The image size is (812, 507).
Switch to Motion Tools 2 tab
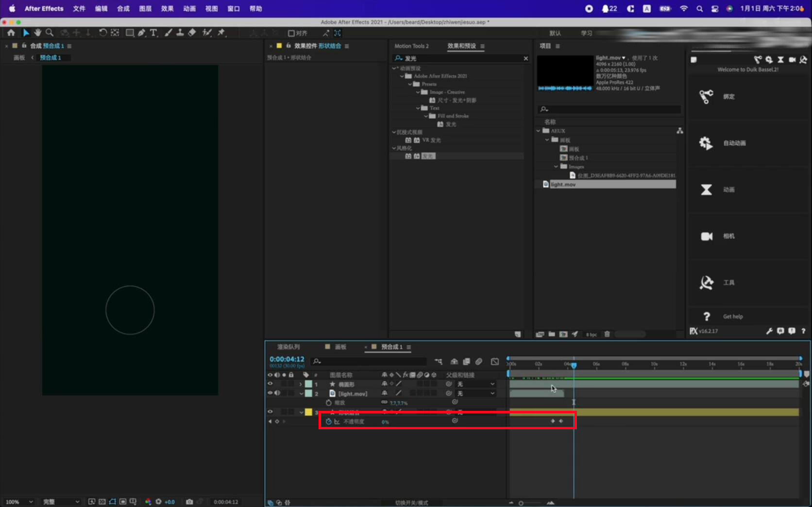411,46
